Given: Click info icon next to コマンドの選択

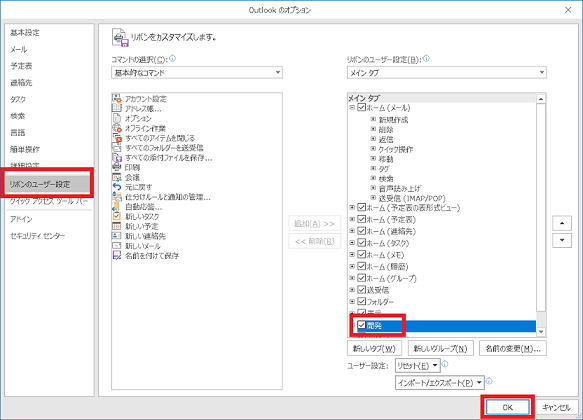Looking at the screenshot, I should [x=172, y=58].
